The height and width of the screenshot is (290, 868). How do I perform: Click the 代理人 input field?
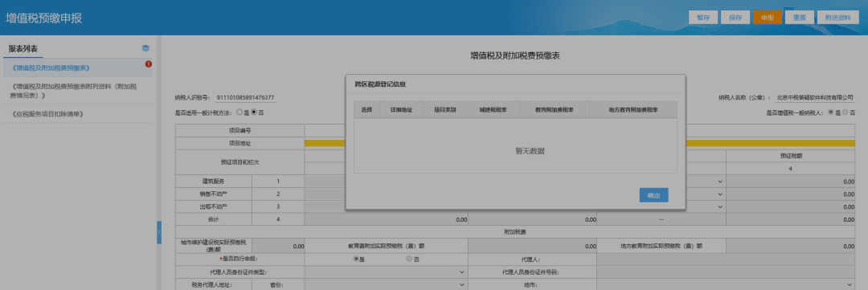(x=727, y=259)
